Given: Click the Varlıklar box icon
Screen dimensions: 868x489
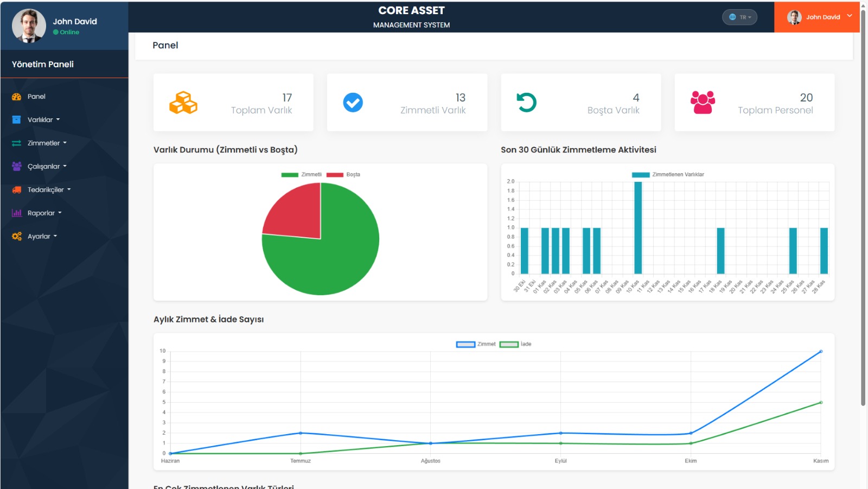Looking at the screenshot, I should click(16, 120).
